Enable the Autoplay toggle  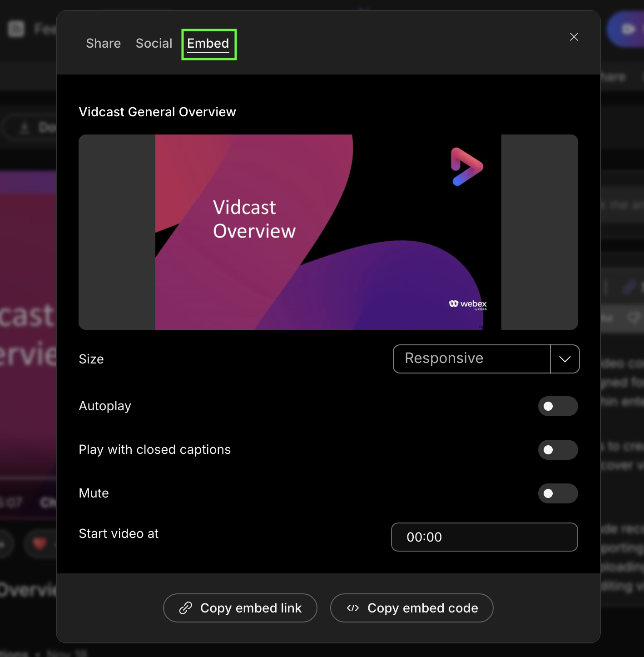(x=558, y=406)
